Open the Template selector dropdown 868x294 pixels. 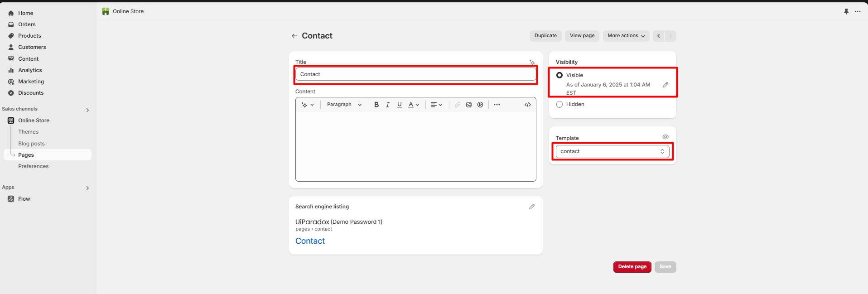pos(612,151)
